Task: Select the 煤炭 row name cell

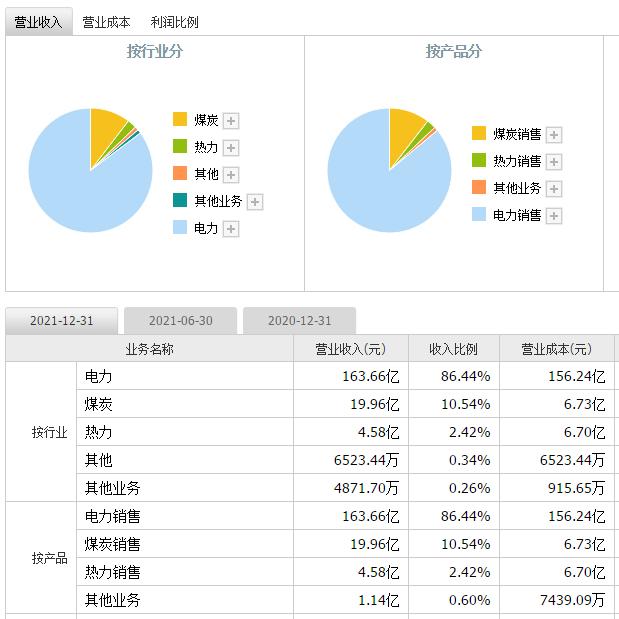Action: click(185, 404)
